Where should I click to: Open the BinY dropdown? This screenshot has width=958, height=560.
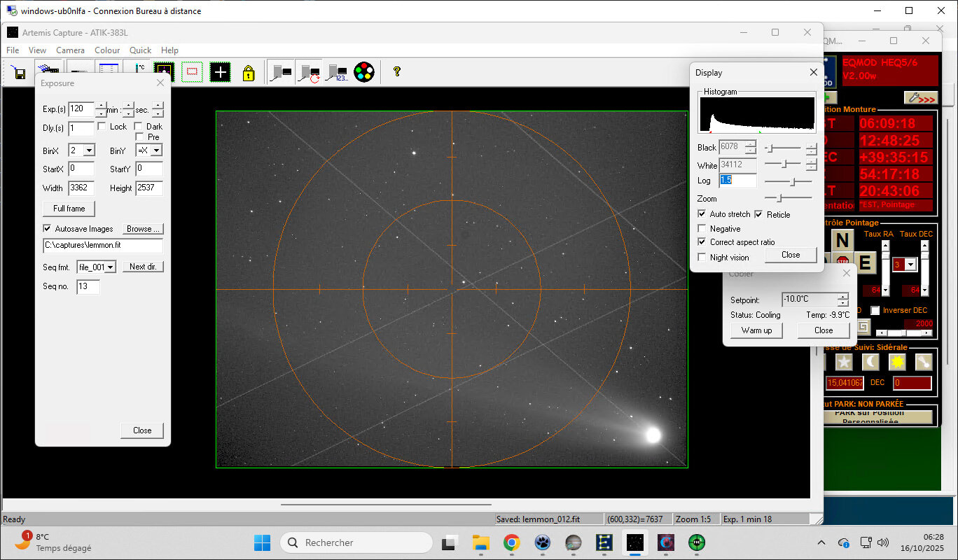(x=156, y=150)
